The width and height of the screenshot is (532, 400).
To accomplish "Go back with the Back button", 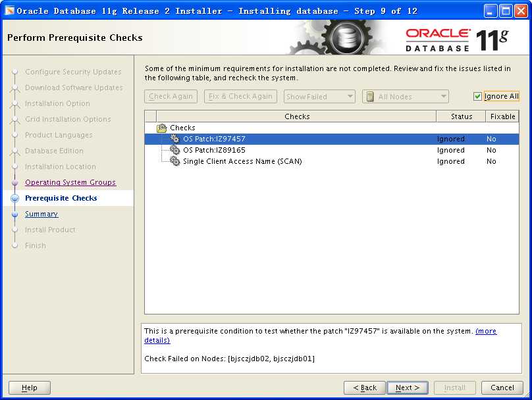I will click(x=365, y=387).
